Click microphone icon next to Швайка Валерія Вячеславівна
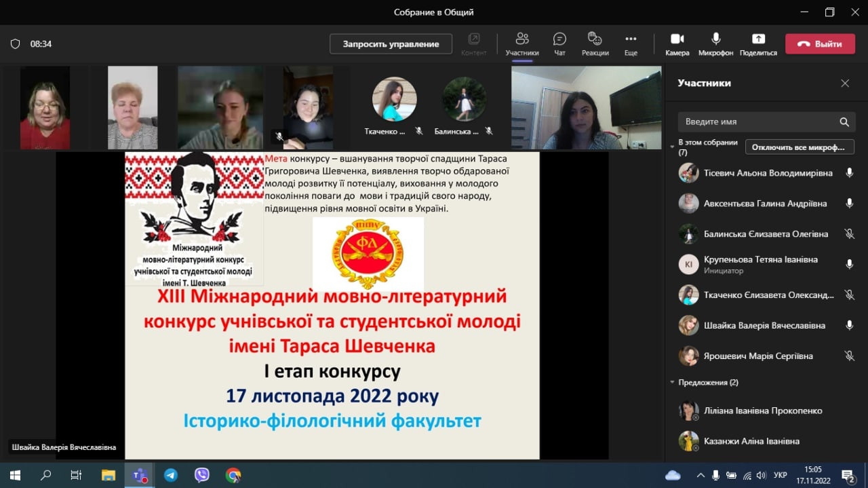The width and height of the screenshot is (868, 488). click(849, 325)
